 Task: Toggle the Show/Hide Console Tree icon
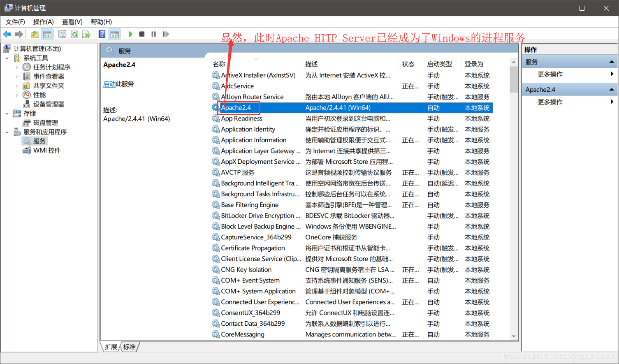point(47,34)
